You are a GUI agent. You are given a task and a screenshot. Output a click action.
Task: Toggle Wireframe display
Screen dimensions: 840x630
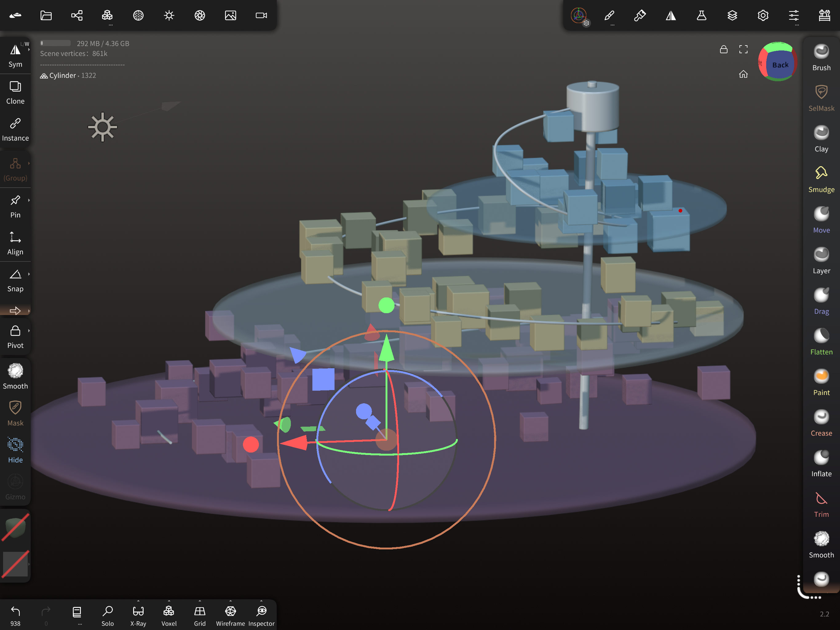click(230, 615)
